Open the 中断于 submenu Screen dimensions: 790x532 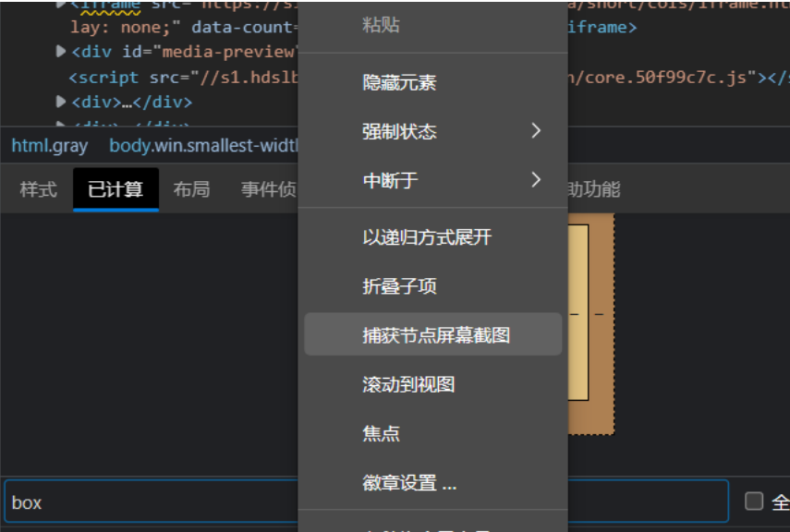coord(432,180)
